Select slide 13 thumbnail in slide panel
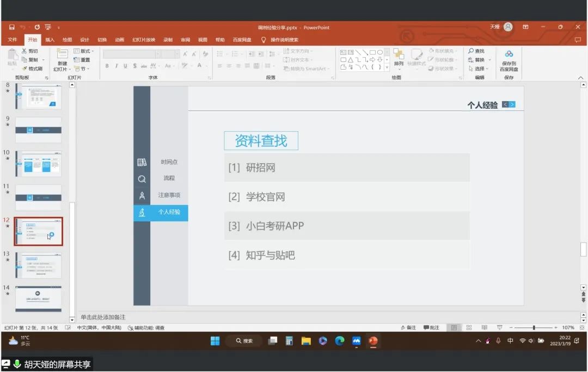Viewport: 588px width, 372px height. pyautogui.click(x=38, y=265)
